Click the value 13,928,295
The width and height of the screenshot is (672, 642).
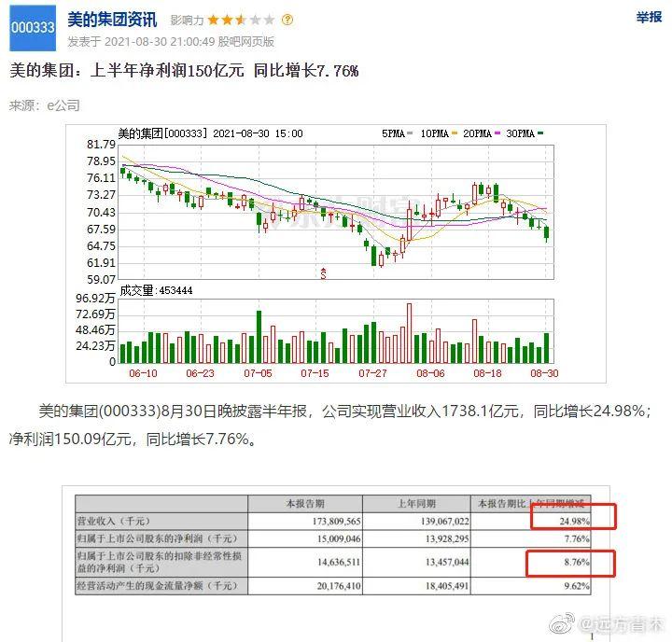[447, 538]
